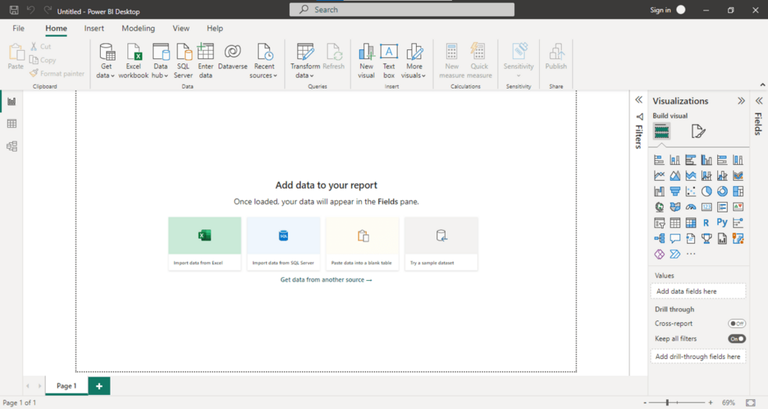Click zoom out minus button
The image size is (768, 409).
click(645, 403)
